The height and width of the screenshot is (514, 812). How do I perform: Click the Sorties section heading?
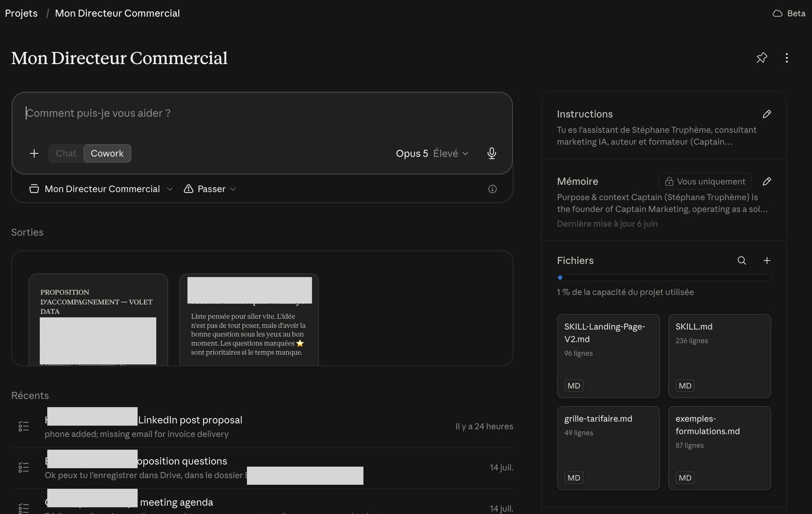tap(27, 232)
